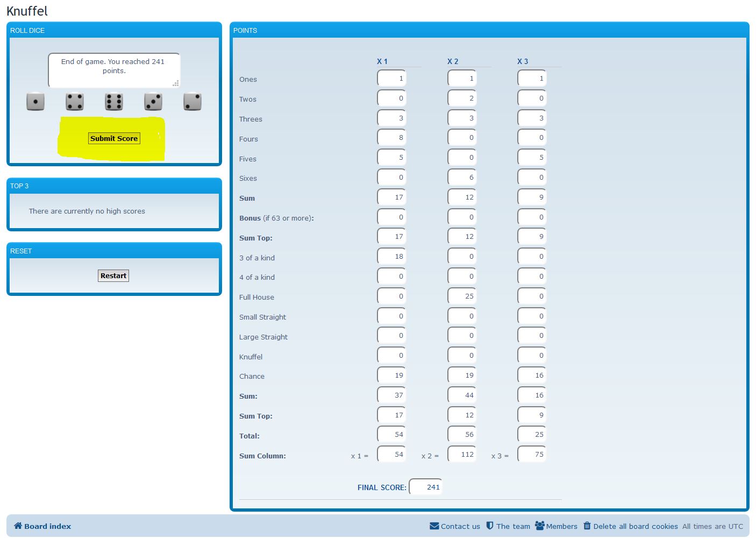Open the Members link text
This screenshot has width=756, height=538.
[x=561, y=526]
